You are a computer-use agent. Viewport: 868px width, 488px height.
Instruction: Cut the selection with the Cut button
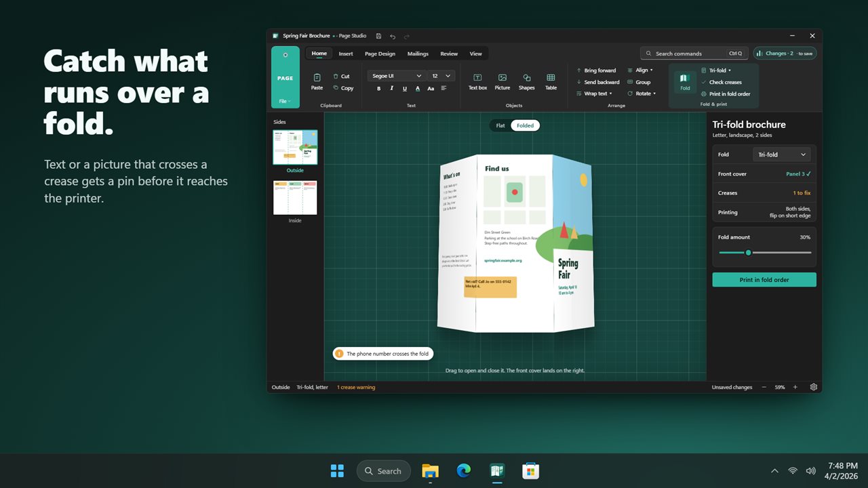click(342, 77)
